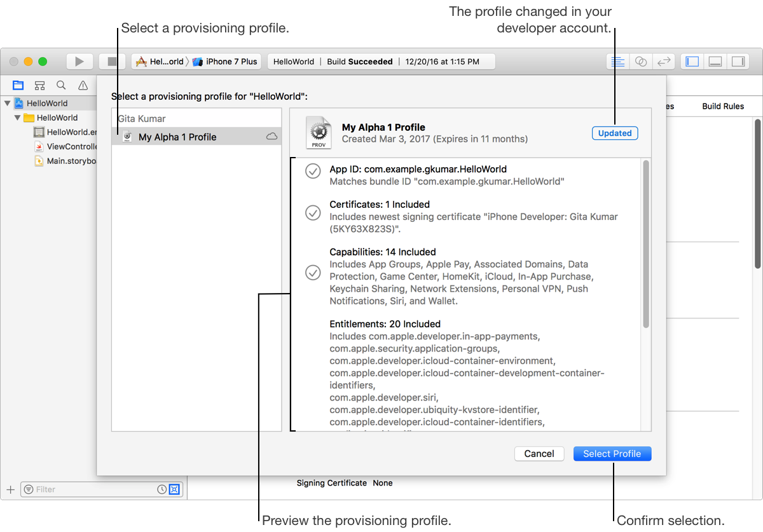763x532 pixels.
Task: Click the PROV profile file icon
Action: 319,132
